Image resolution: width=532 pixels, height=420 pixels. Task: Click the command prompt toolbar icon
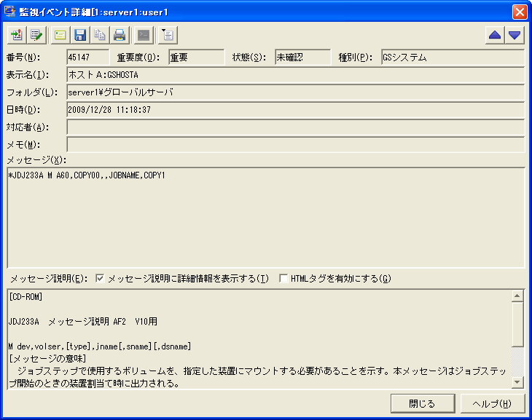[144, 35]
